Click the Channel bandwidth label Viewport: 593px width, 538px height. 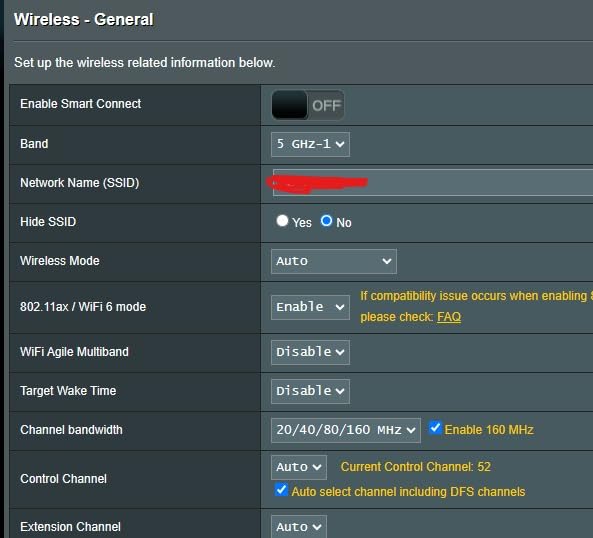(x=71, y=430)
